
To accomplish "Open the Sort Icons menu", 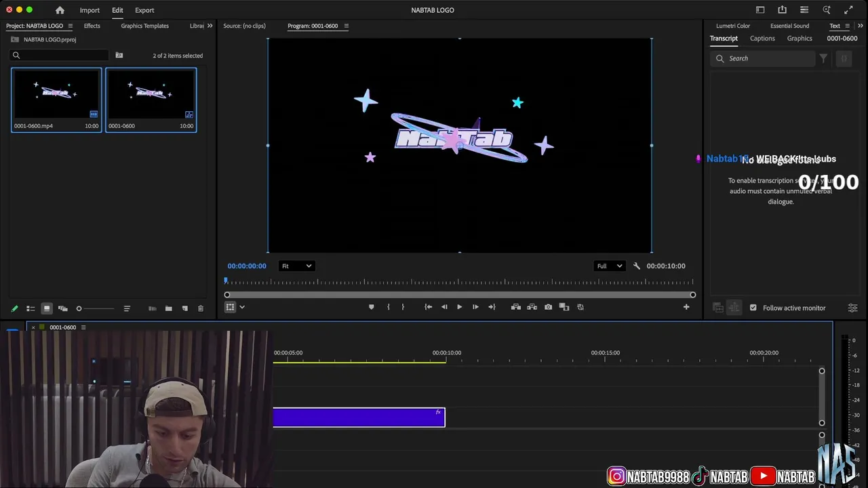I will 127,308.
